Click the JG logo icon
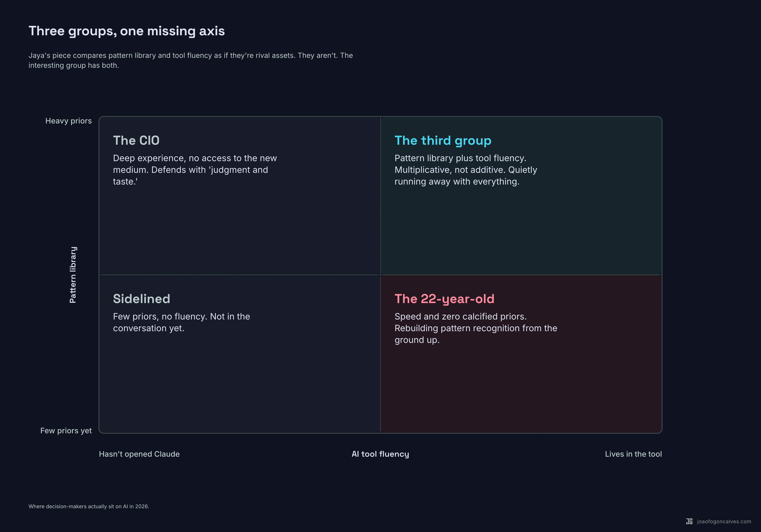This screenshot has width=761, height=532. [689, 521]
